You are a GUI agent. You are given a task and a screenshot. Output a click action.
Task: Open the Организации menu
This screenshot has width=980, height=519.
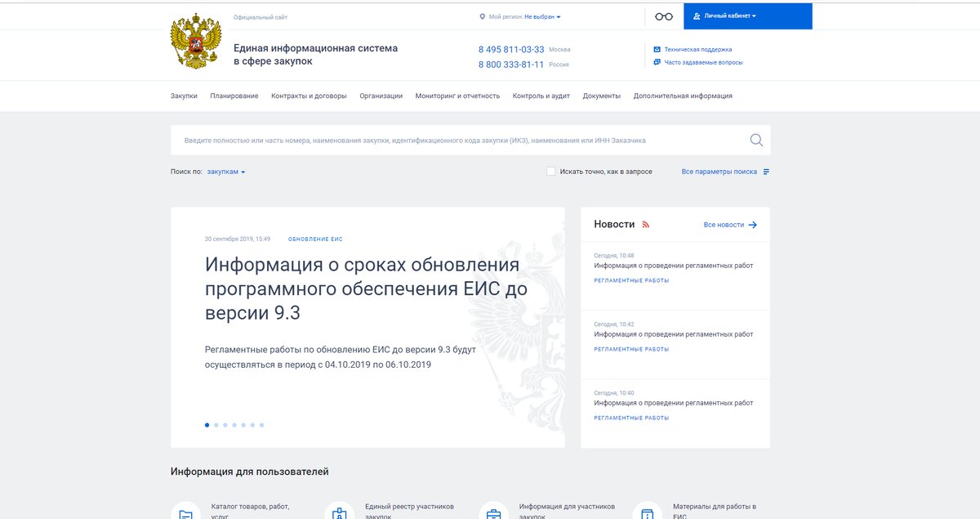(381, 96)
